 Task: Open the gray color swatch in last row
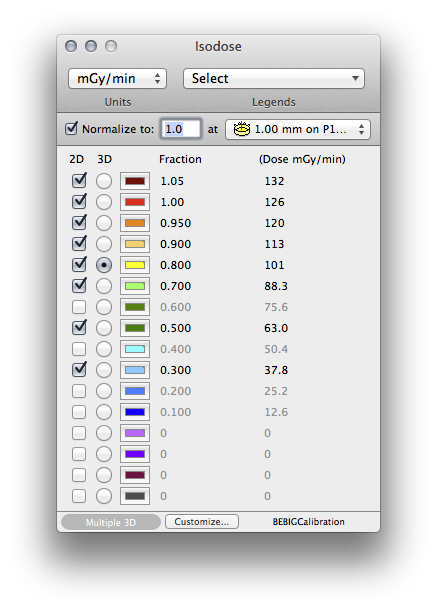pos(135,496)
